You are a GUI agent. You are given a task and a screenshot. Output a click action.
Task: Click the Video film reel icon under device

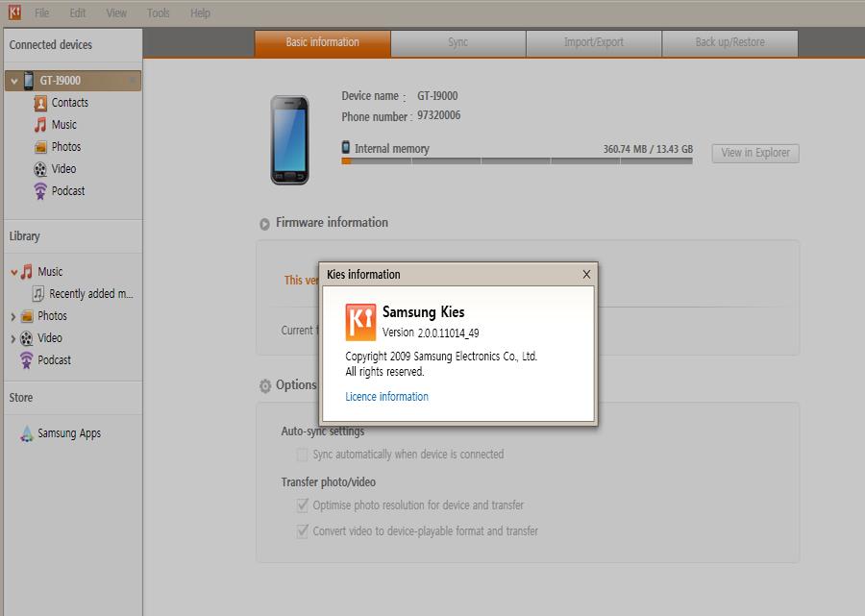tap(40, 169)
